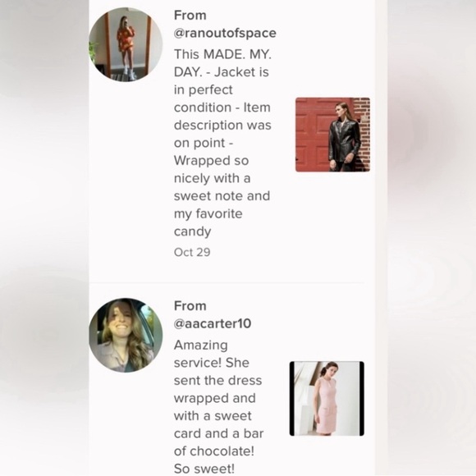Click the Oct 29 review date
Viewport: 476px width, 476px height.
(192, 252)
